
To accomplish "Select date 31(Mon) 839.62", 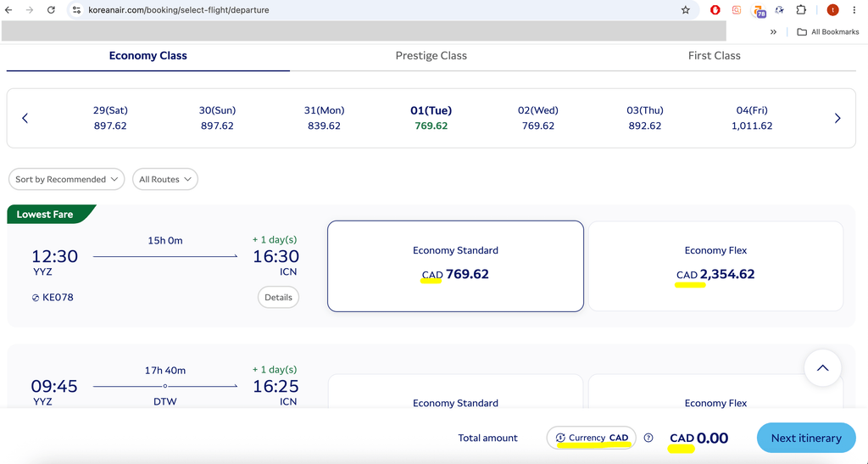I will coord(324,118).
